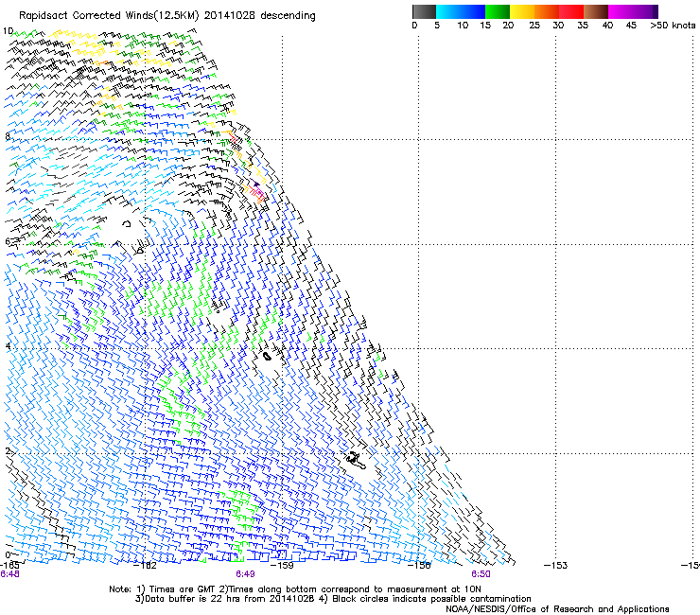
Task: Click the 'Note: 1) Times are GMT' line
Action: [294, 589]
